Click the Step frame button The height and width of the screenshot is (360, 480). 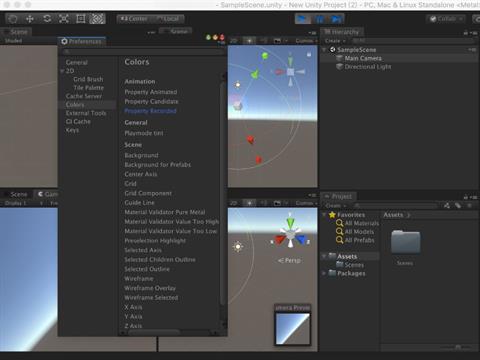[336, 19]
